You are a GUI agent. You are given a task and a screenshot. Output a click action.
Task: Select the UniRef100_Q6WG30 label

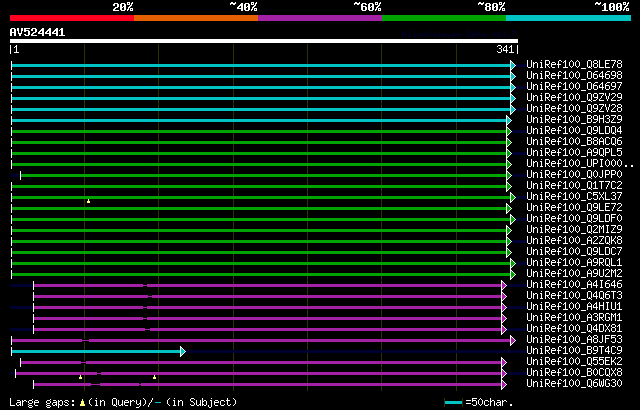point(574,384)
